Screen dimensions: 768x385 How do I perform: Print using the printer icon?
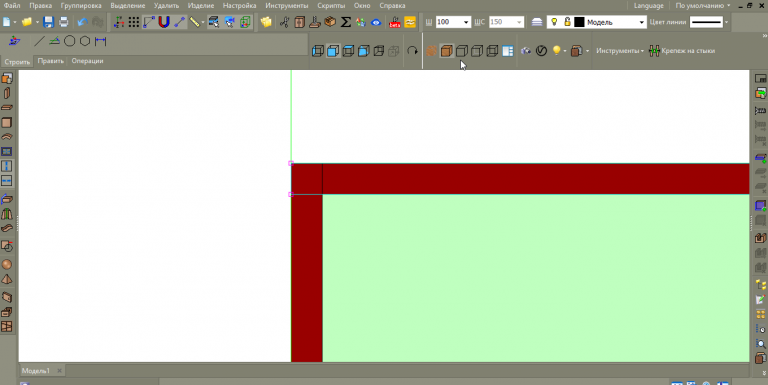(x=64, y=22)
